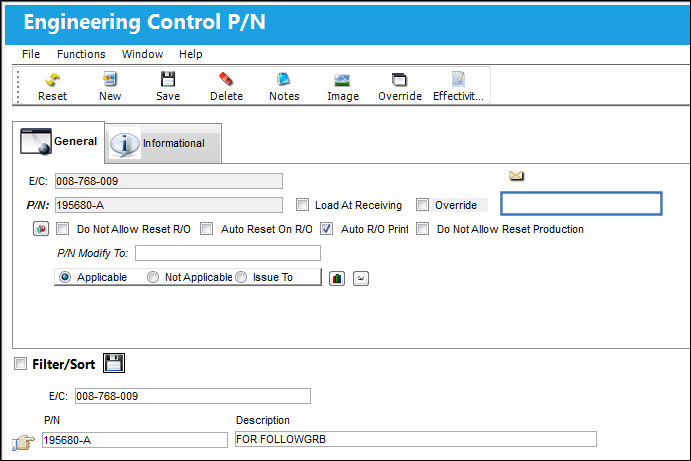691x461 pixels.
Task: Select the Applicable radio button
Action: click(x=65, y=277)
